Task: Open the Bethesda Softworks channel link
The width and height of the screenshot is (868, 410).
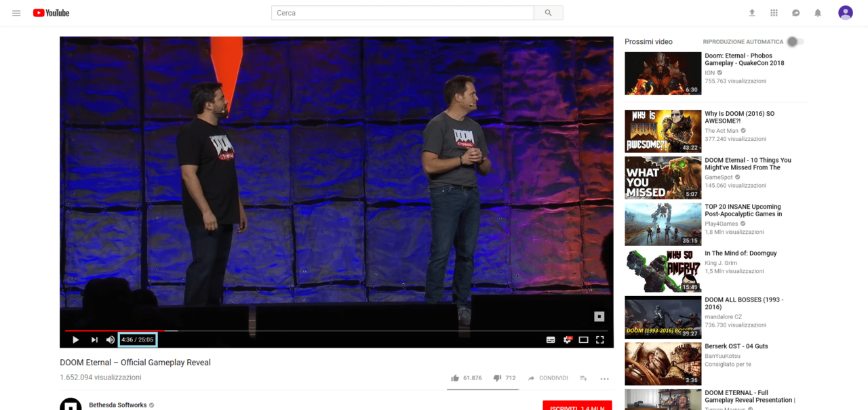Action: [117, 405]
